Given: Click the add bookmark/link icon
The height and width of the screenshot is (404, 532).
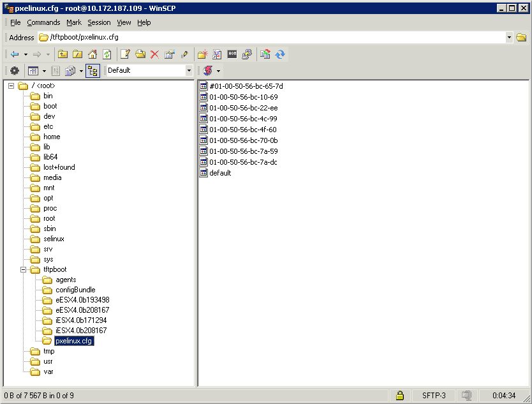Looking at the screenshot, I should click(x=217, y=54).
